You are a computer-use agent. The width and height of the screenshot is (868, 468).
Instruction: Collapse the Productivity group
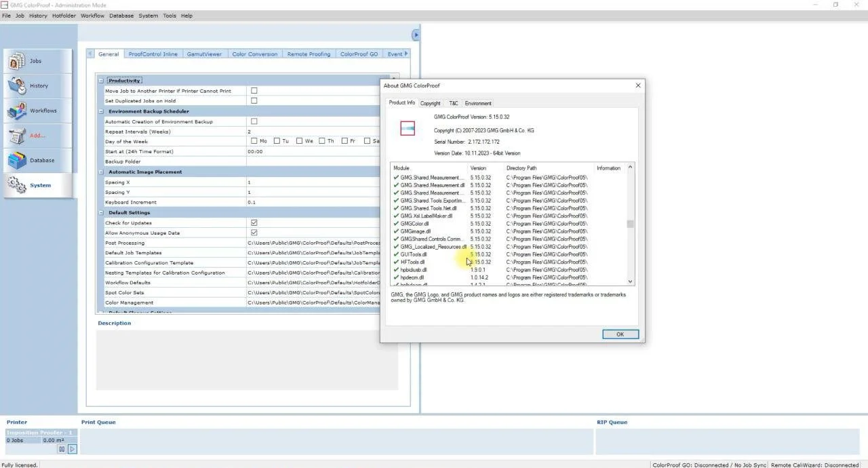tap(101, 81)
